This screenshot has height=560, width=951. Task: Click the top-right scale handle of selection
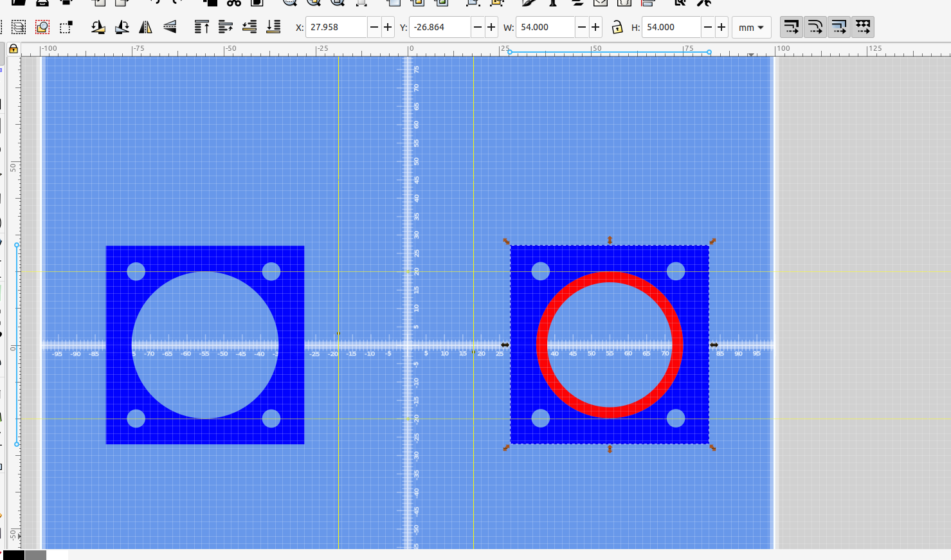pyautogui.click(x=712, y=241)
